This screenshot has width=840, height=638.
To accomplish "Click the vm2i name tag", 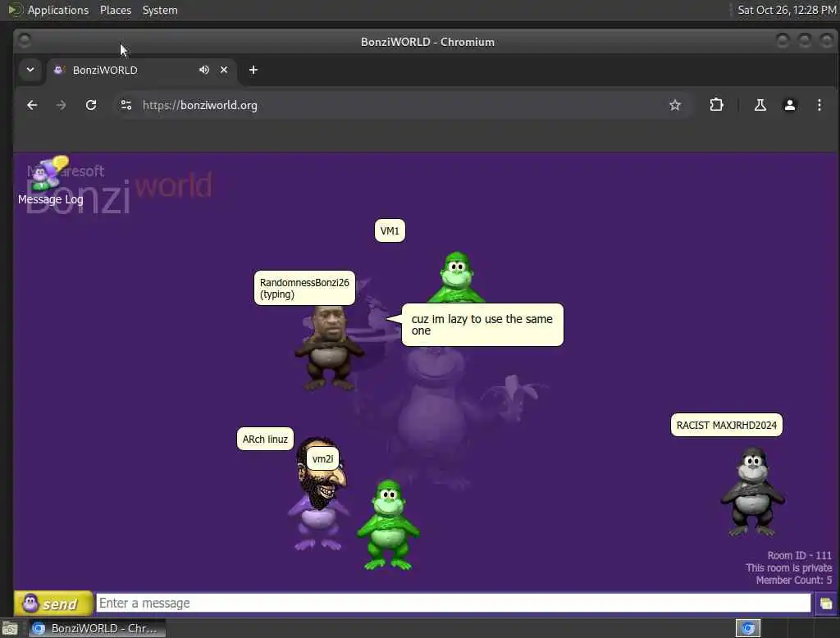I will point(322,459).
